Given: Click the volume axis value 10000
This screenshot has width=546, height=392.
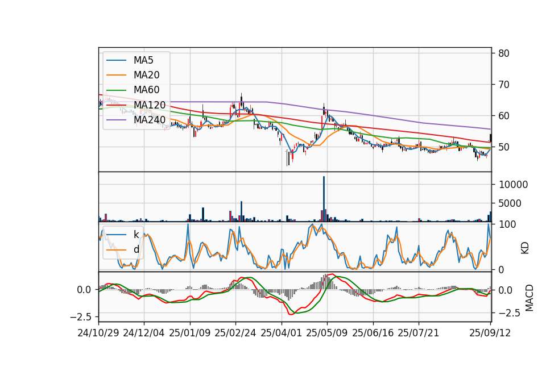Looking at the screenshot, I should pos(513,185).
